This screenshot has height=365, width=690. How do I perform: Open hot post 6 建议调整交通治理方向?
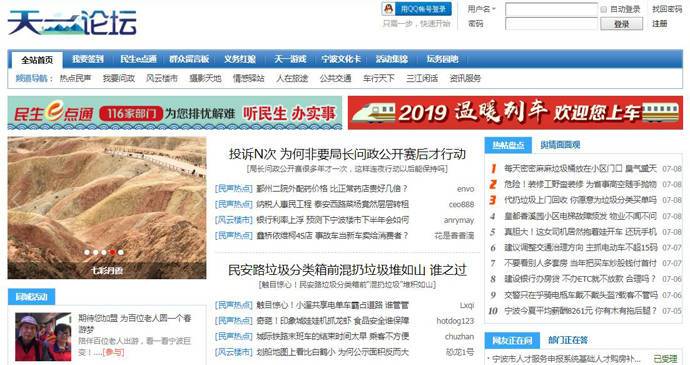[x=581, y=247]
